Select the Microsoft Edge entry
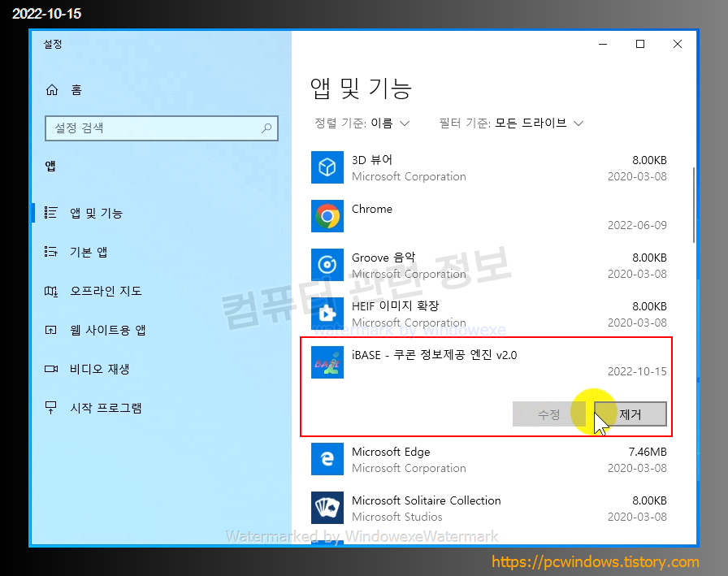The image size is (728, 576). click(489, 460)
